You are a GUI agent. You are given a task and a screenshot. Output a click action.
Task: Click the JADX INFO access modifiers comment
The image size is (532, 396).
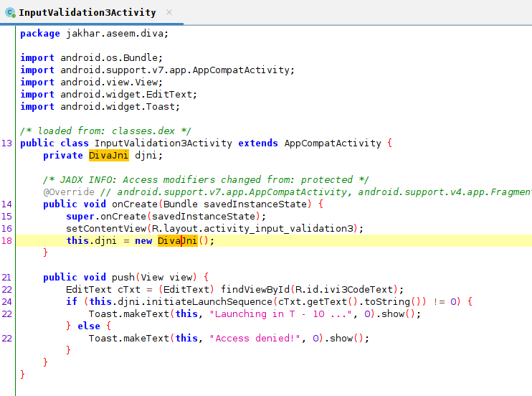(206, 179)
